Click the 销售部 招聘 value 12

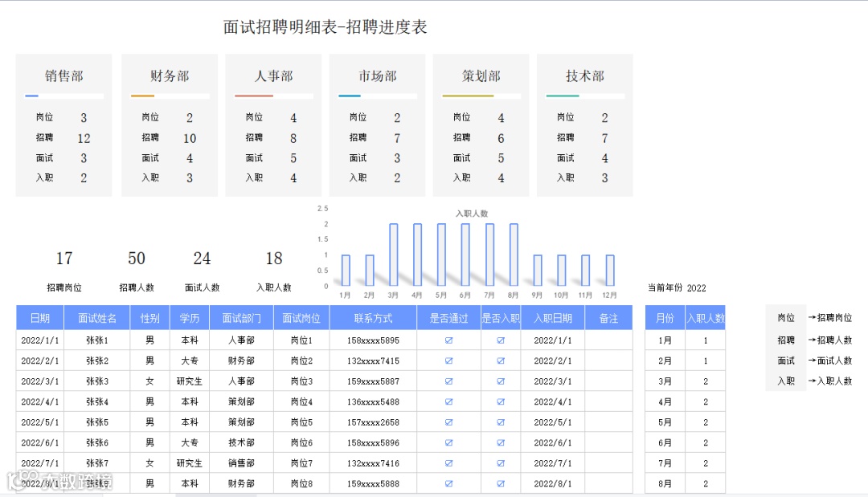(x=84, y=138)
